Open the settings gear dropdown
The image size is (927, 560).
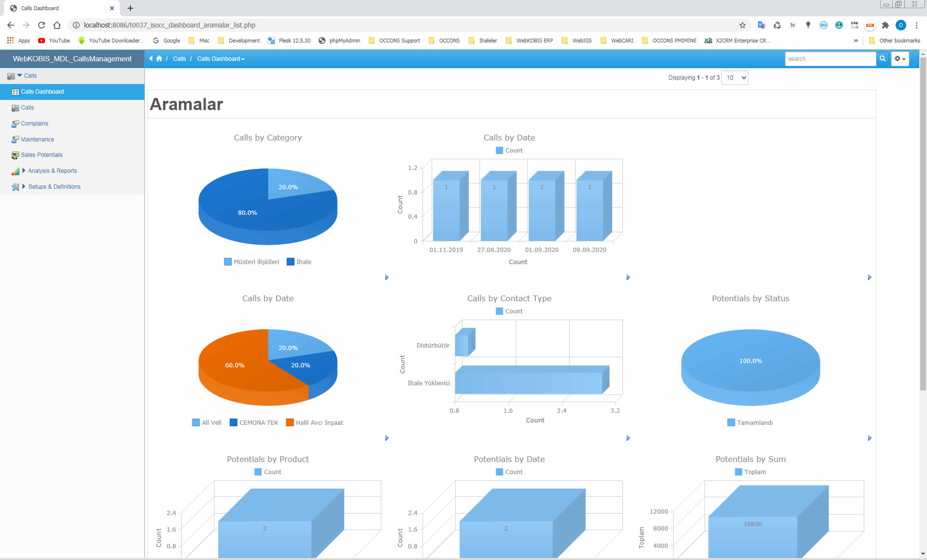tap(900, 59)
